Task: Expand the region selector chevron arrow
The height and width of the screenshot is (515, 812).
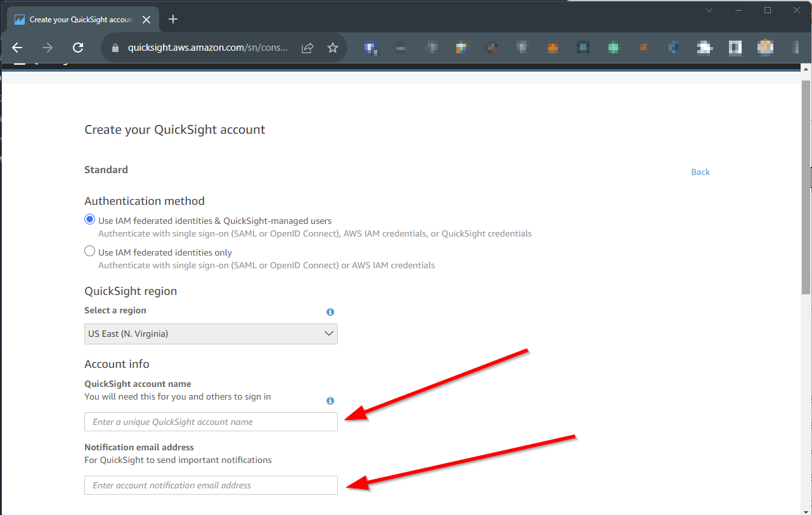Action: [329, 333]
